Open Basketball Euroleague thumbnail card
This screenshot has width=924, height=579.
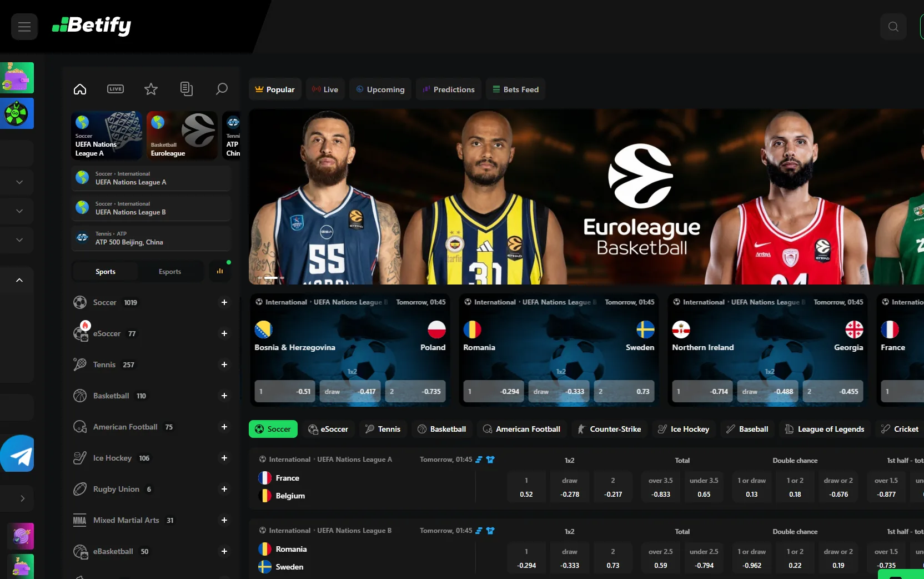(182, 136)
